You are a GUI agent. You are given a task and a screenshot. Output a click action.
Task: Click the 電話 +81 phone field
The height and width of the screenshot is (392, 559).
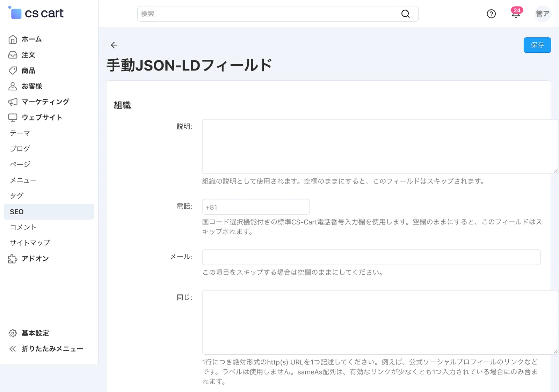click(x=256, y=207)
